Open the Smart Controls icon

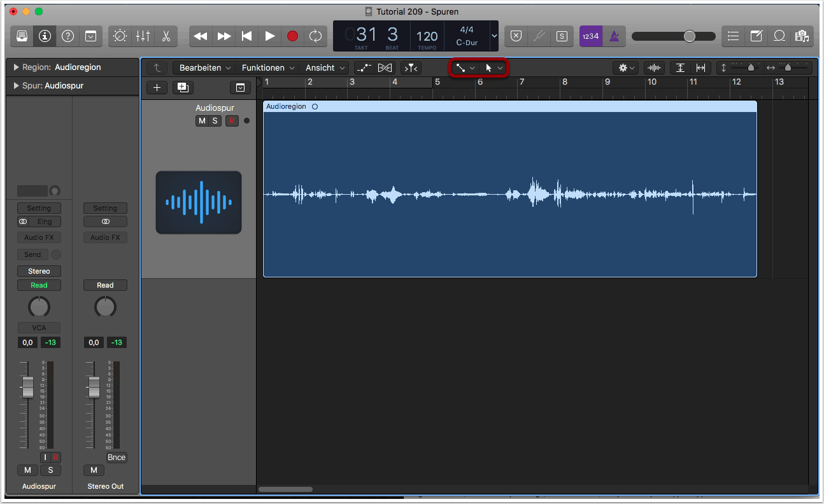(x=120, y=36)
